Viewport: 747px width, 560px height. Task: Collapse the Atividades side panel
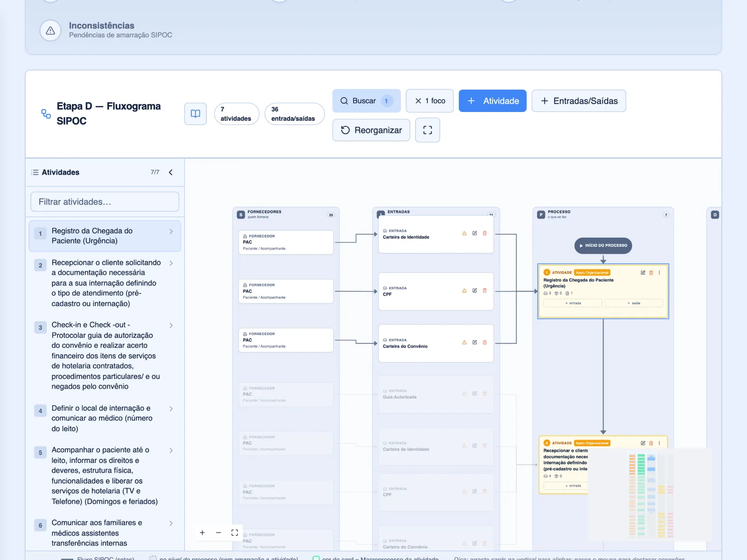(171, 172)
